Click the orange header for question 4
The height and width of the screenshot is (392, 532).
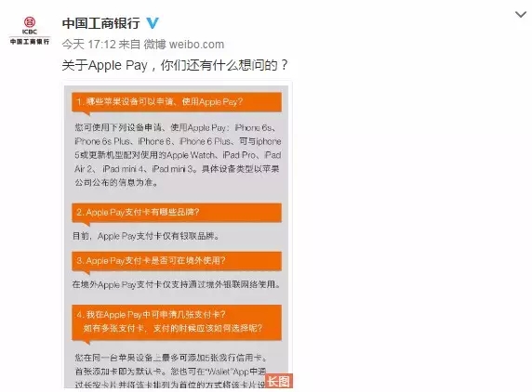pyautogui.click(x=177, y=321)
